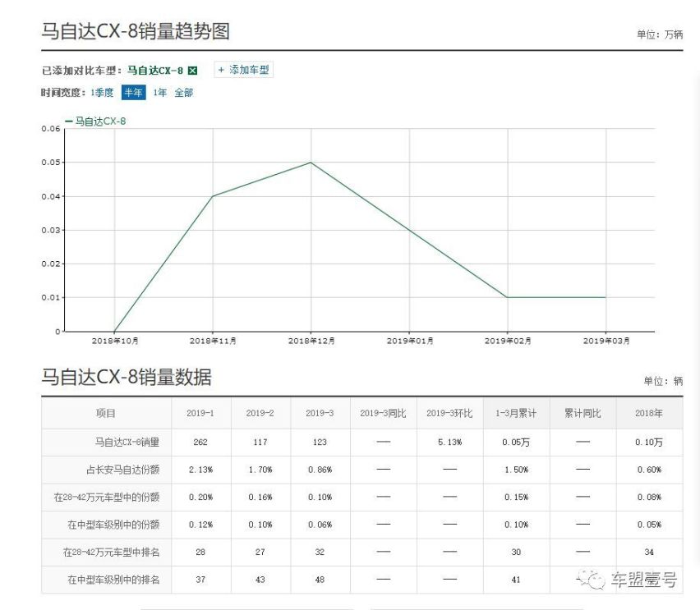Click the 2019-3环比 column header
The image size is (700, 610).
(449, 413)
